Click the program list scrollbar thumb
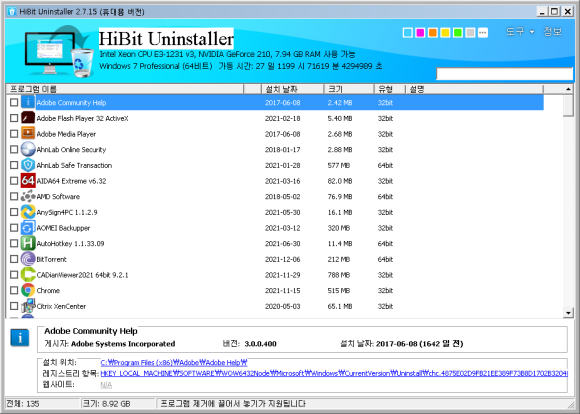 [568, 106]
